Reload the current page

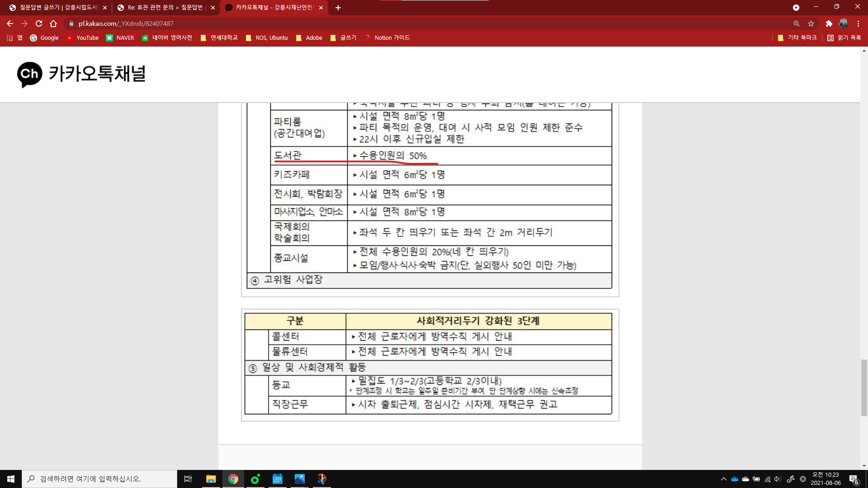(39, 23)
